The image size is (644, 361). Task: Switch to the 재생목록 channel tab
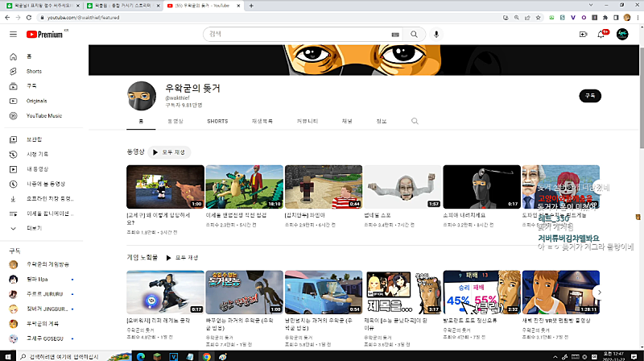coord(262,121)
